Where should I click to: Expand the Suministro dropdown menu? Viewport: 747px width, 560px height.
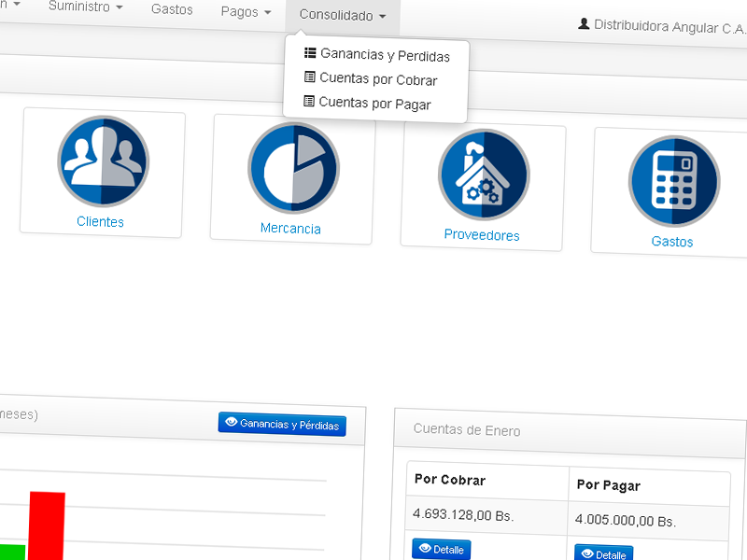pyautogui.click(x=85, y=7)
